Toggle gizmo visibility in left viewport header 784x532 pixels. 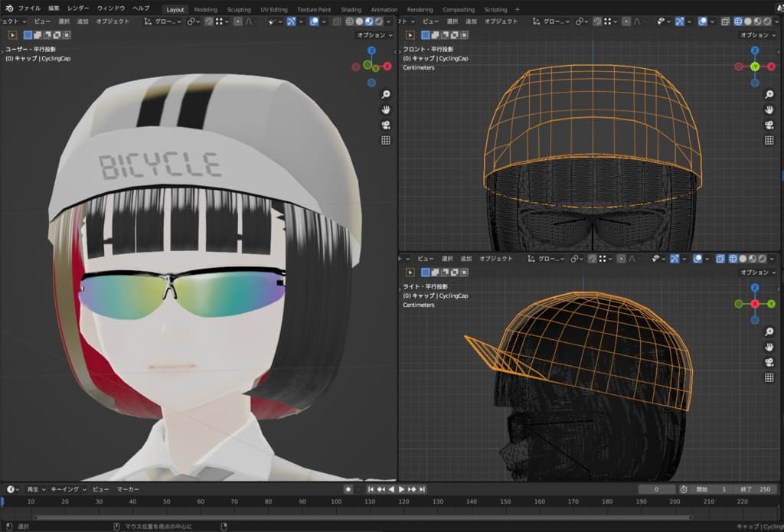click(x=291, y=21)
